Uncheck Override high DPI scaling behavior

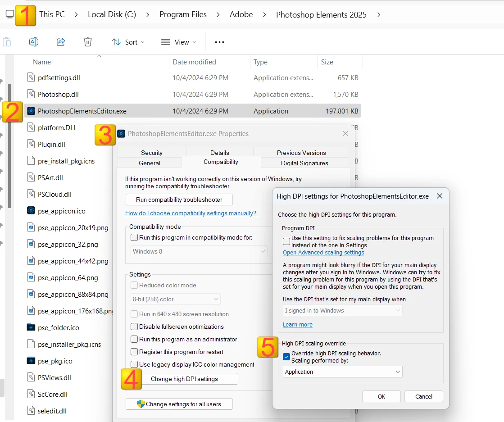click(x=286, y=357)
